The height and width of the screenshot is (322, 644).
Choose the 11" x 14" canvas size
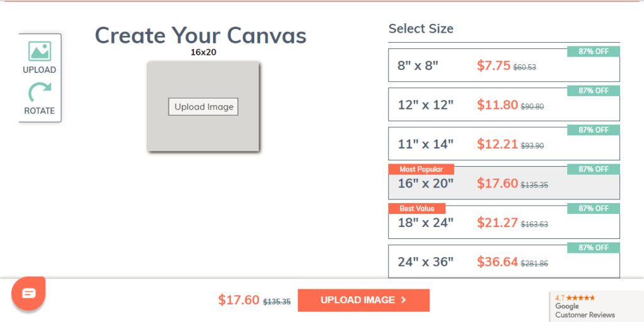point(504,144)
